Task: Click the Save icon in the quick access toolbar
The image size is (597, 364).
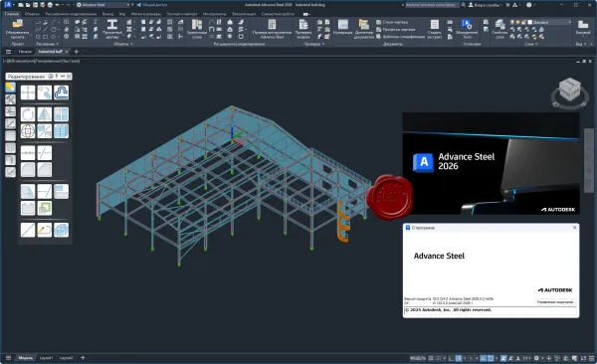Action: 36,5
